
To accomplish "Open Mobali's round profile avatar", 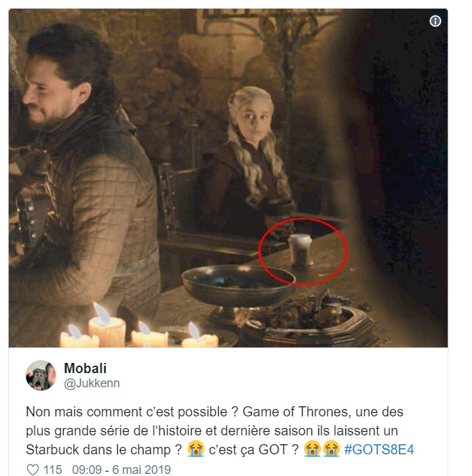I will 41,376.
